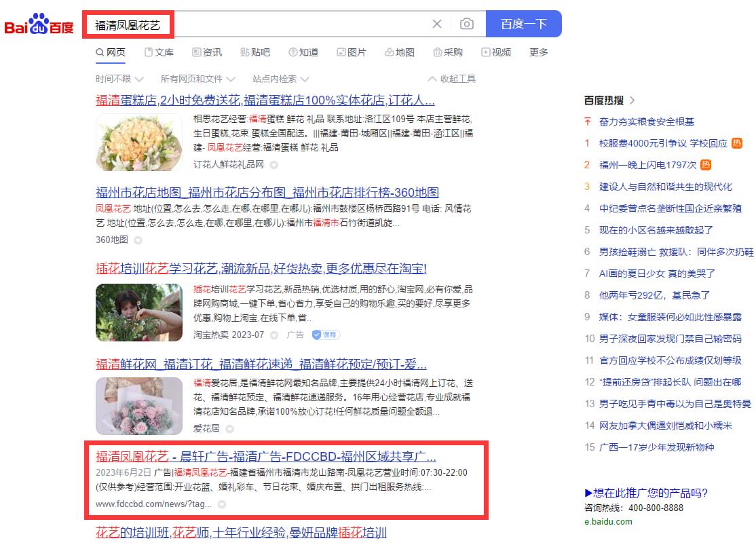Open the 知道 tab
The height and width of the screenshot is (545, 756).
(303, 52)
